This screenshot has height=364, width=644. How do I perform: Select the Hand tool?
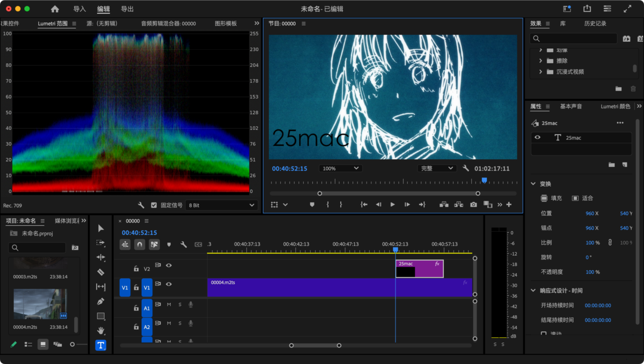click(101, 331)
